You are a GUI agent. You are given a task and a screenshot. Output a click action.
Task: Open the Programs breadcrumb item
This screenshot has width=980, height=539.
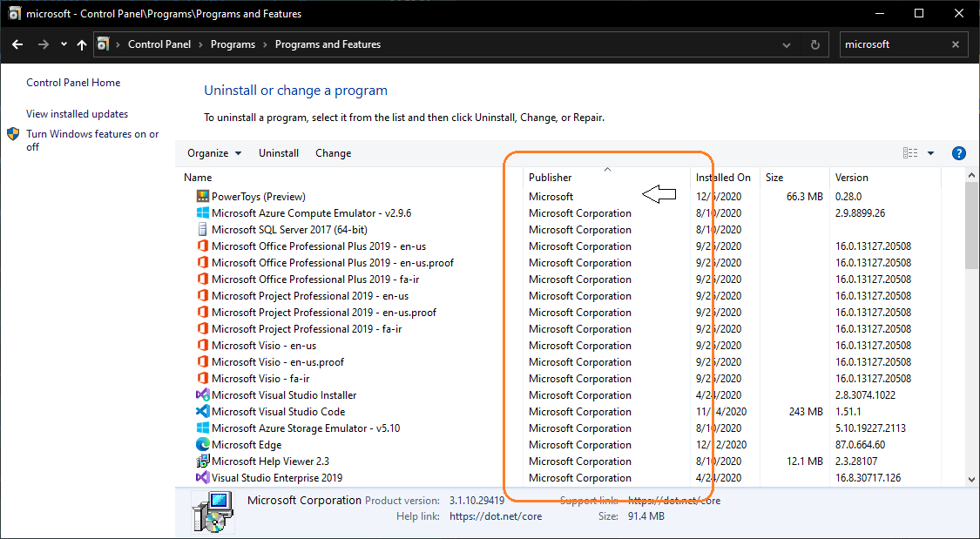coord(233,44)
